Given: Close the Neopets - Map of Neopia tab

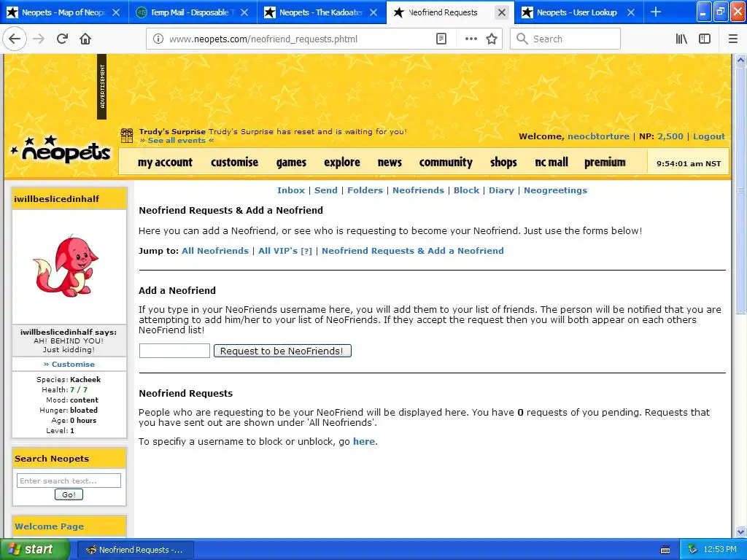Looking at the screenshot, I should (x=116, y=12).
